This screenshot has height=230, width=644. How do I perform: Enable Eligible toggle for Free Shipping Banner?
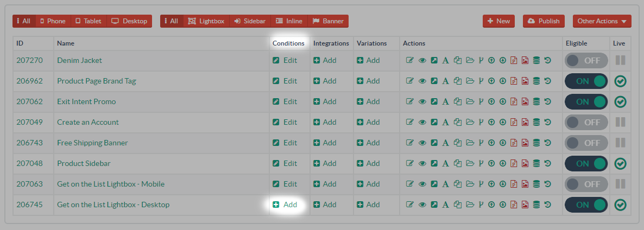[x=586, y=143]
